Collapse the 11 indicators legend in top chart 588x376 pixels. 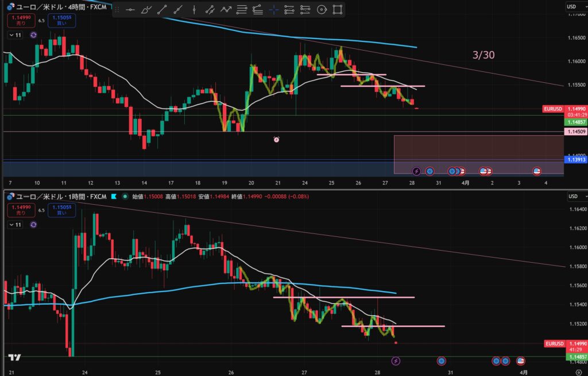pyautogui.click(x=16, y=35)
